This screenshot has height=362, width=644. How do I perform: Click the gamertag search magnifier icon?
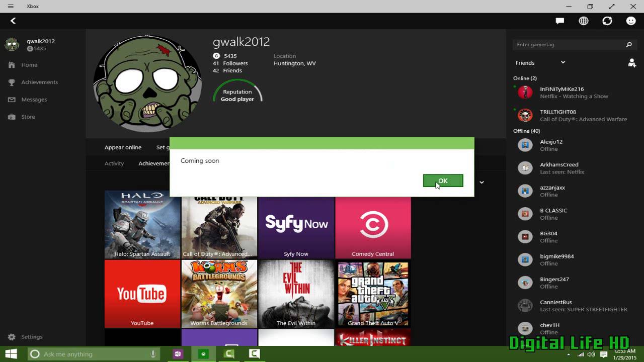point(629,45)
